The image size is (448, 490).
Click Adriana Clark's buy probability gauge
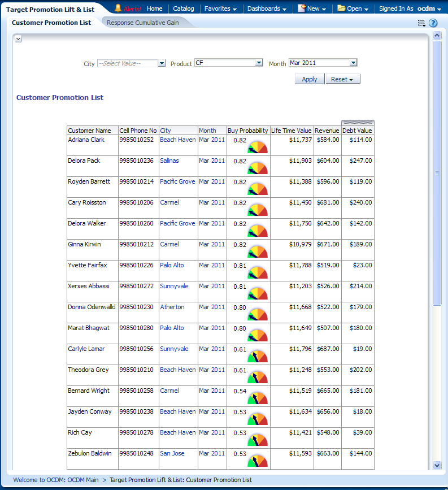coord(258,148)
